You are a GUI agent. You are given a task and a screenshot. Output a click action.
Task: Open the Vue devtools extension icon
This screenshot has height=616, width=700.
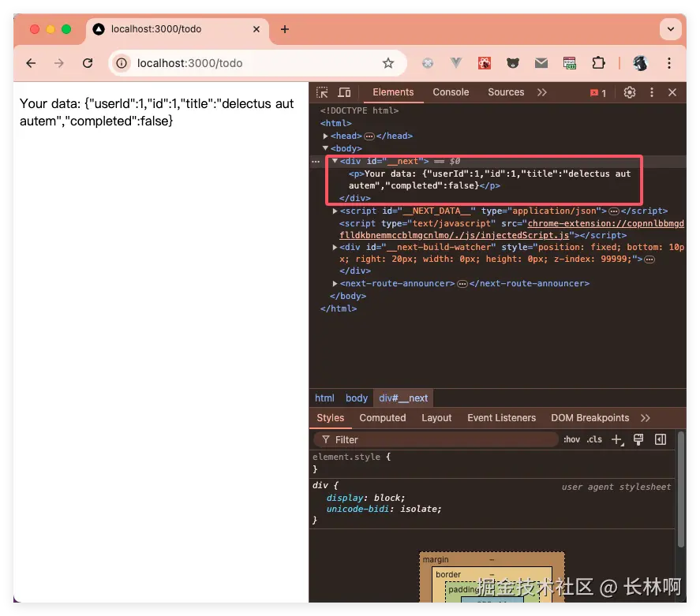(456, 63)
